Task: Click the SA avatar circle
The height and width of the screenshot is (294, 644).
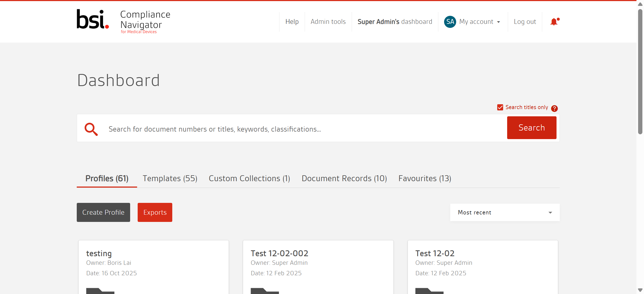Action: point(450,22)
